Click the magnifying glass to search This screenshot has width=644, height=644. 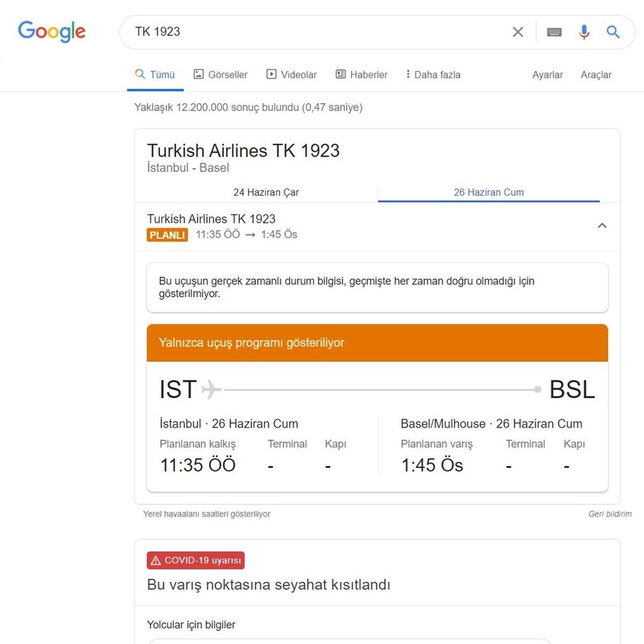point(613,32)
